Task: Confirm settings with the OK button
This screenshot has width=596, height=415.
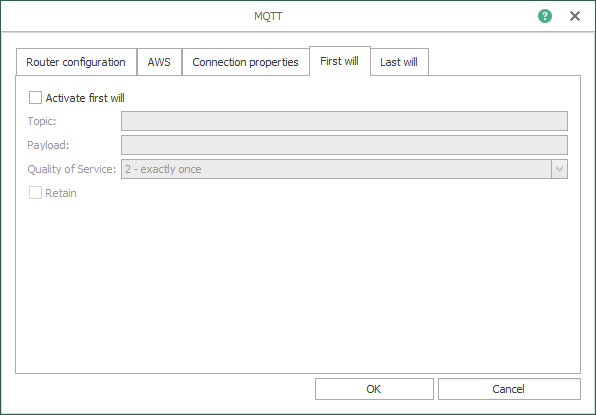Action: tap(374, 389)
